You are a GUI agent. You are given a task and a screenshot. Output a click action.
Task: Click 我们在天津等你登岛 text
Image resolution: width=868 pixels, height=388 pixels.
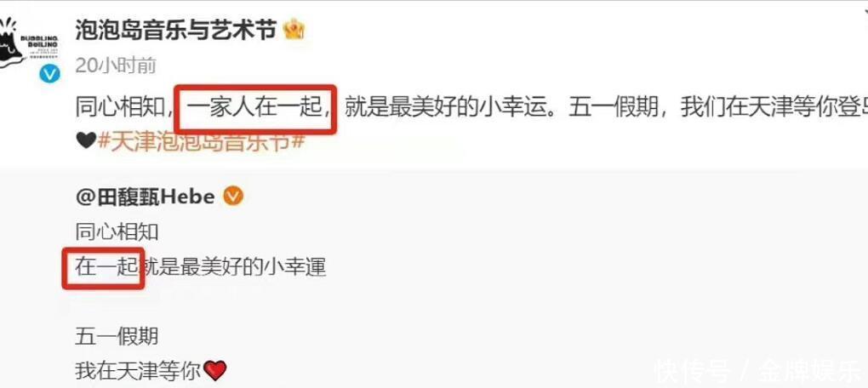pos(774,108)
